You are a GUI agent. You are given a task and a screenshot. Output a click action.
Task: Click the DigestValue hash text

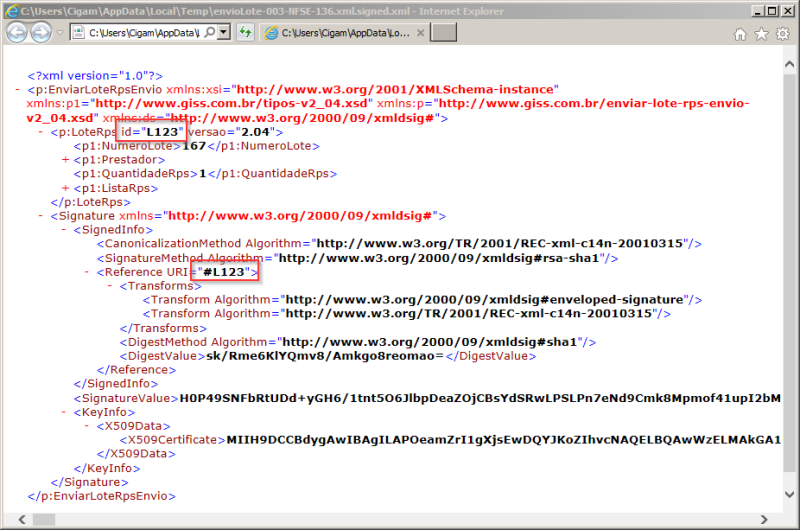tap(325, 356)
